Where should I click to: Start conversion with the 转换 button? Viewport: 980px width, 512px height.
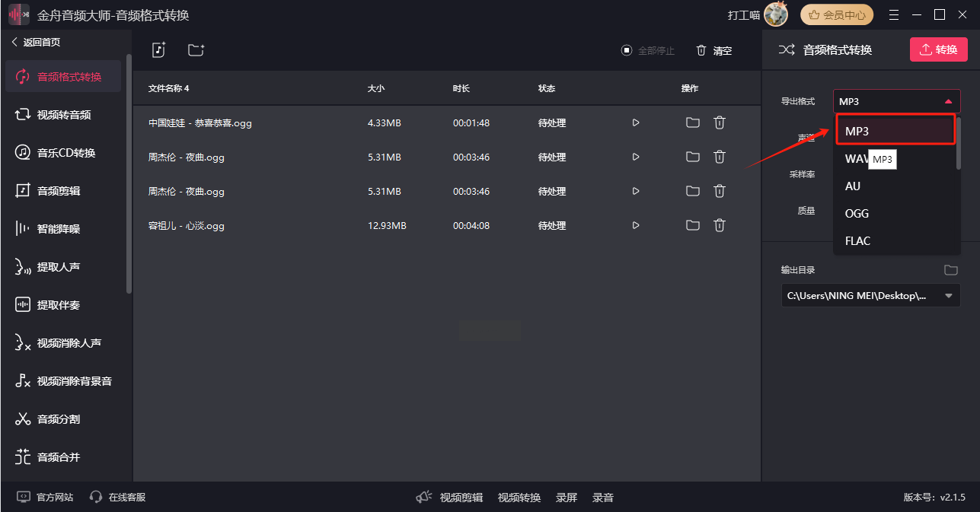point(938,49)
